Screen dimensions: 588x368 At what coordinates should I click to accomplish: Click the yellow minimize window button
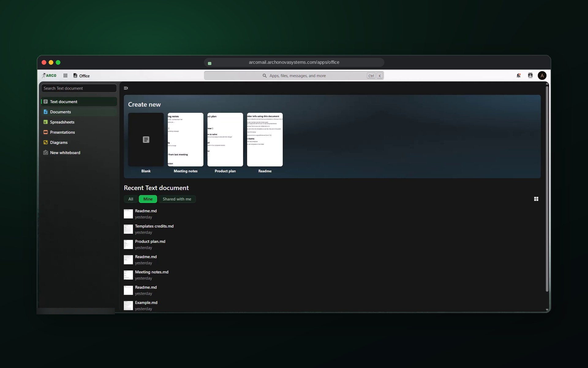51,63
